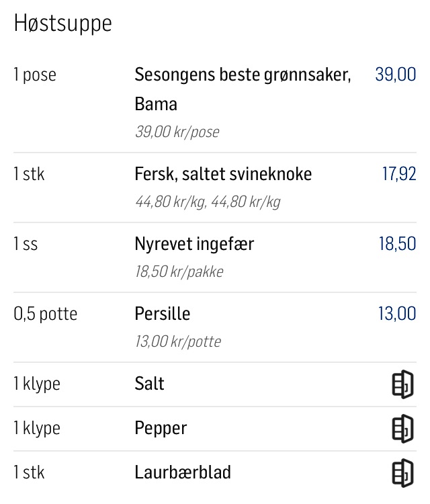Tap the Pepper ingredient name

click(x=161, y=428)
